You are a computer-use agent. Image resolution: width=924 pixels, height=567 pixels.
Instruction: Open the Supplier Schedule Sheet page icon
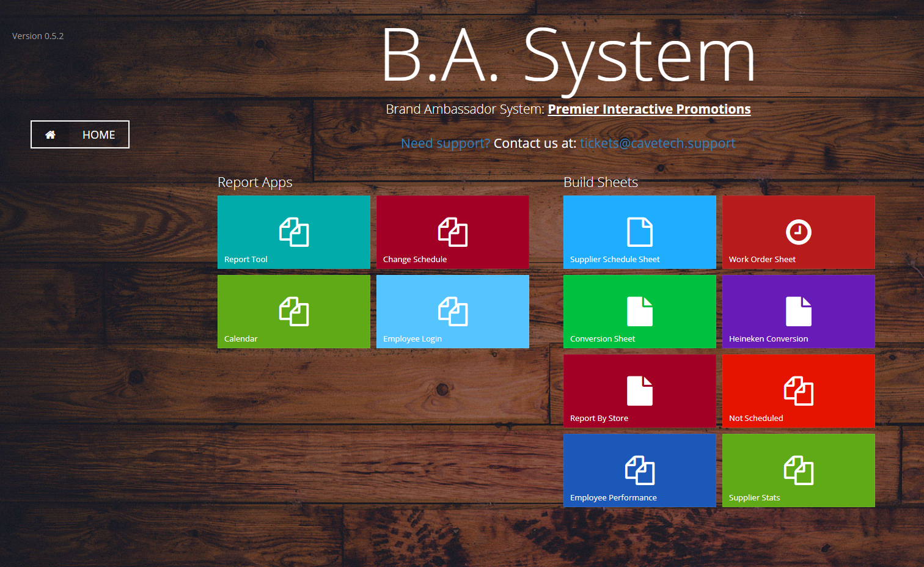(x=640, y=232)
